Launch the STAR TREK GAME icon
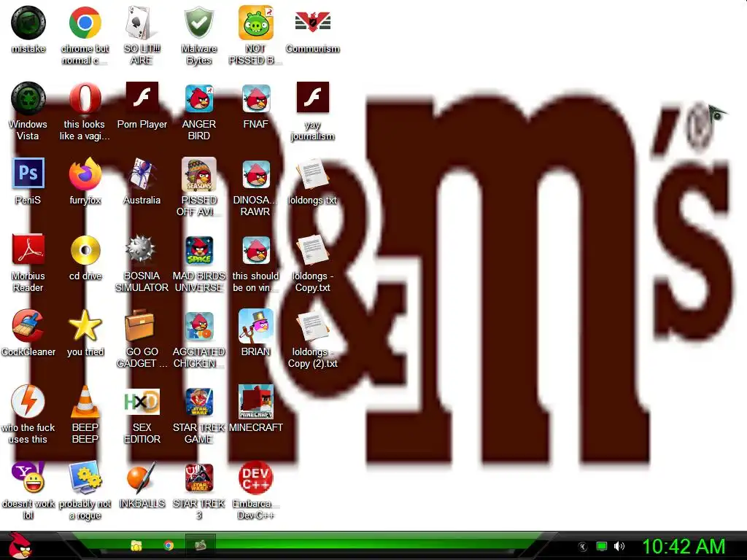This screenshot has width=747, height=560. 198,402
